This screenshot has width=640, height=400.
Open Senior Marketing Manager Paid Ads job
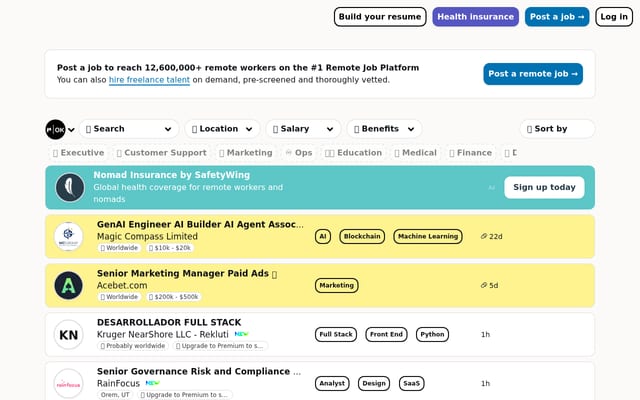pyautogui.click(x=187, y=273)
